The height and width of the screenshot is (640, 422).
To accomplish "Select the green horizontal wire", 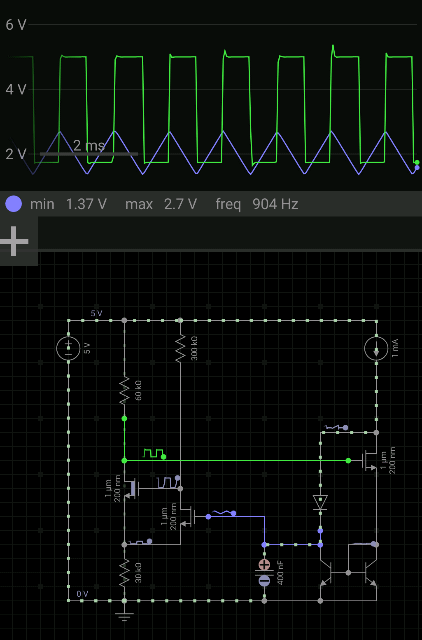I will pos(236,460).
